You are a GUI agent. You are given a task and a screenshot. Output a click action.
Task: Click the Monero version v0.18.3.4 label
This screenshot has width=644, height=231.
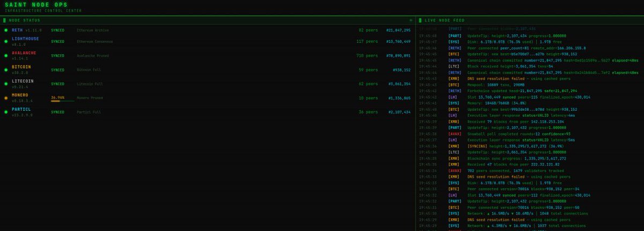22,100
